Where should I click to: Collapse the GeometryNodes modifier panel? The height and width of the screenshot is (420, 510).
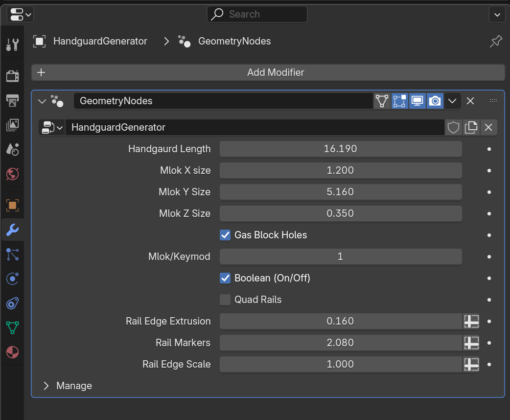pyautogui.click(x=42, y=101)
